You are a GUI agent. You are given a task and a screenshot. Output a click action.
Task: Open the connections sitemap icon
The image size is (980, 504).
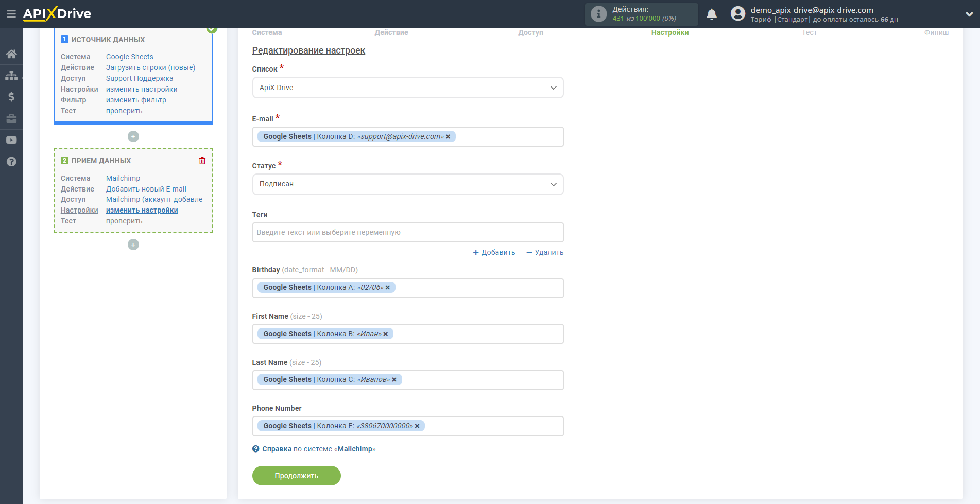pos(11,76)
